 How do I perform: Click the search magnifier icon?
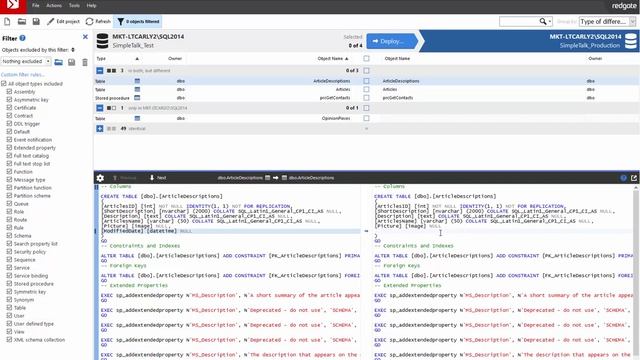pos(543,21)
